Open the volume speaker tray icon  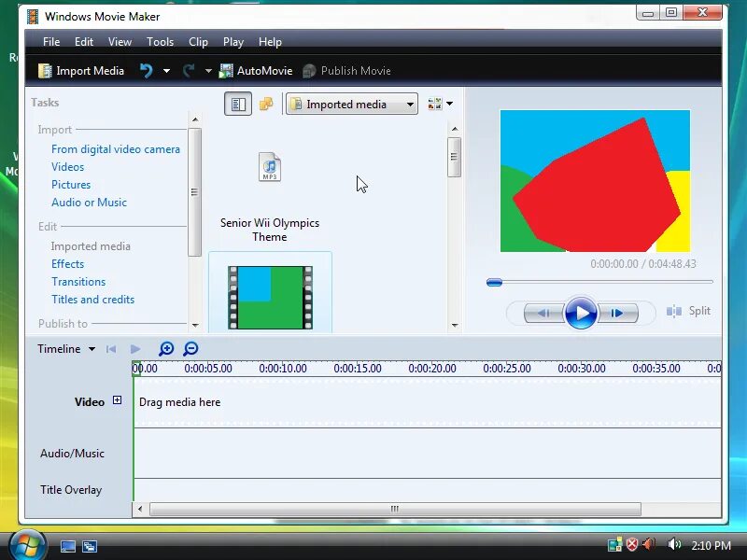[674, 544]
